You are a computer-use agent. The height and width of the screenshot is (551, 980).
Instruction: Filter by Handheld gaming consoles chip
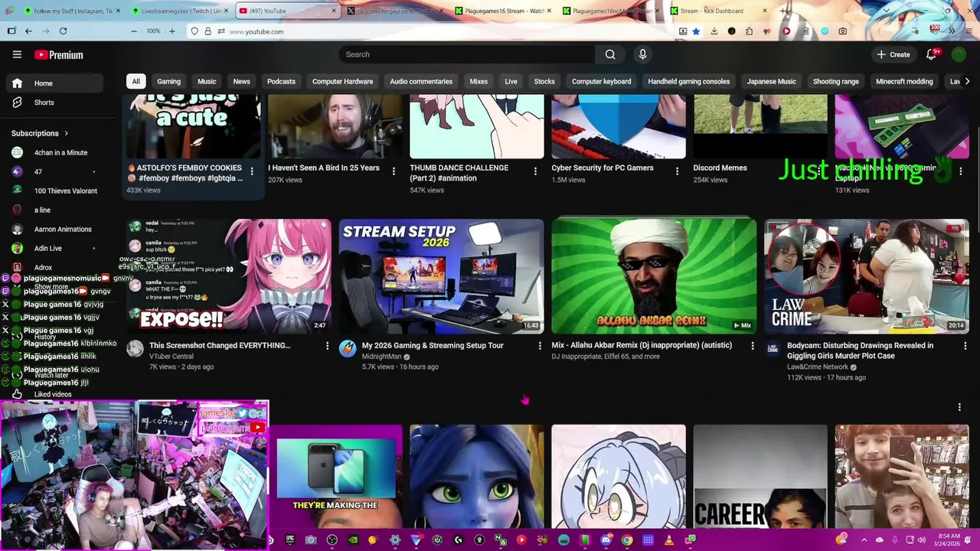pos(688,81)
